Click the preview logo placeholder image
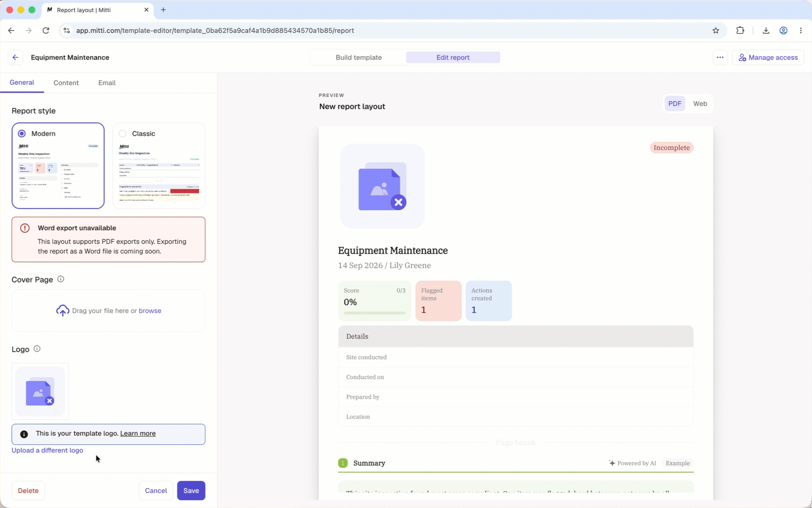Image resolution: width=812 pixels, height=508 pixels. pyautogui.click(x=382, y=186)
